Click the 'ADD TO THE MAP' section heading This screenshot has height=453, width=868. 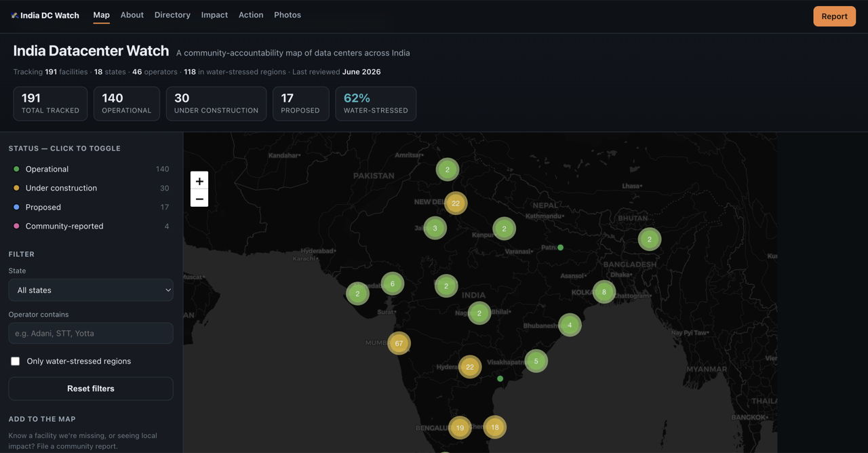(42, 419)
